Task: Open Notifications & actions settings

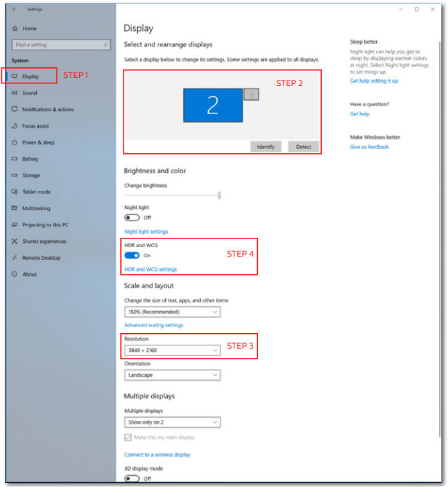Action: [48, 109]
